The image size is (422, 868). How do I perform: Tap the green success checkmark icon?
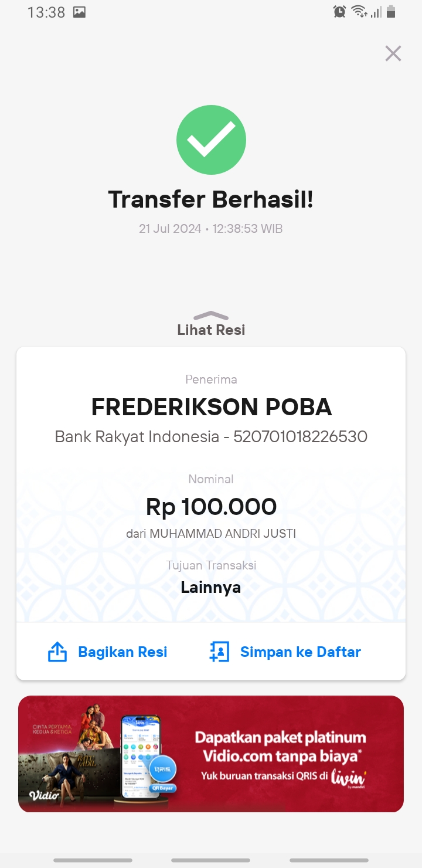(211, 140)
